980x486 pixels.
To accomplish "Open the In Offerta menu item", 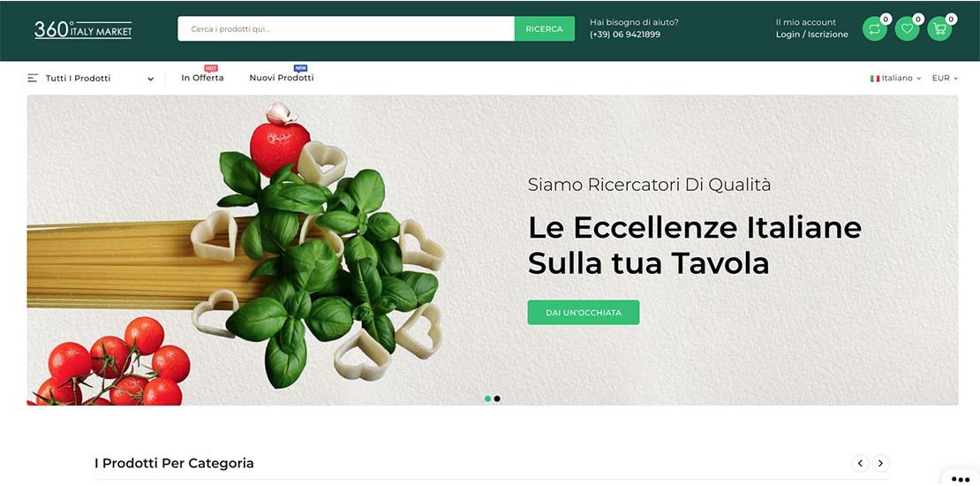I will 202,78.
